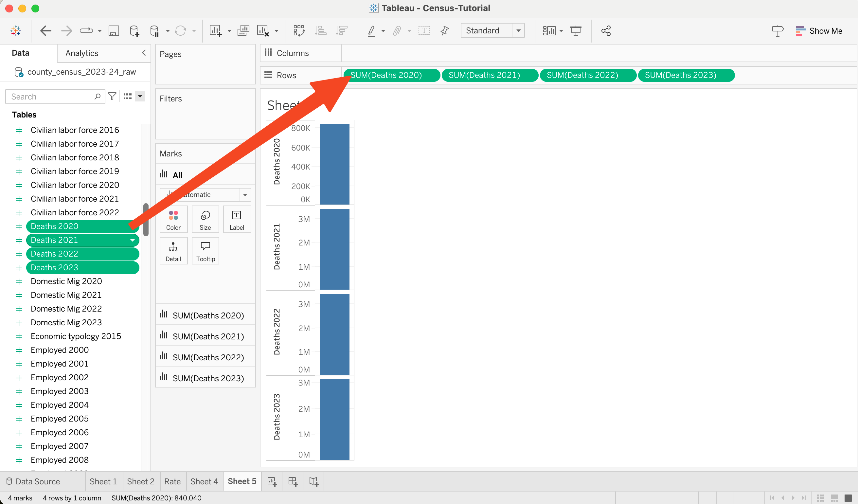
Task: Collapse the Data pane with chevron
Action: [x=144, y=53]
